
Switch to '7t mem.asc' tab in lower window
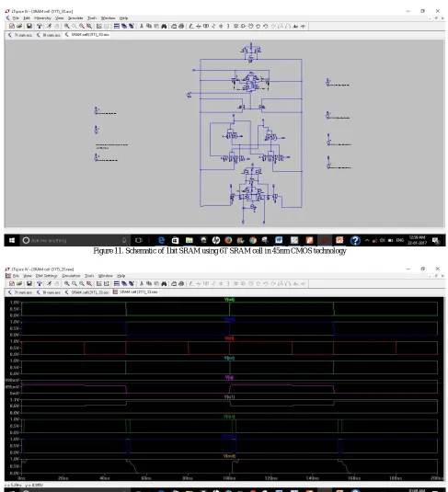tap(20, 292)
